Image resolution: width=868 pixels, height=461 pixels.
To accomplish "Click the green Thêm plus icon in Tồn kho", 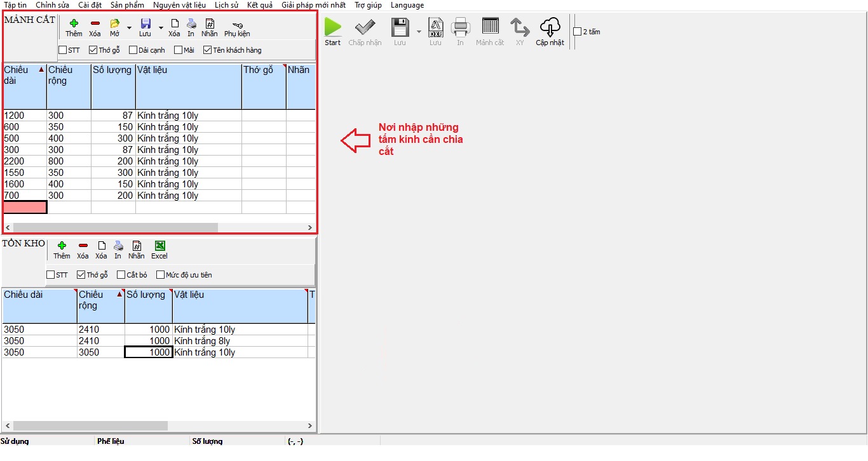I will (x=62, y=246).
